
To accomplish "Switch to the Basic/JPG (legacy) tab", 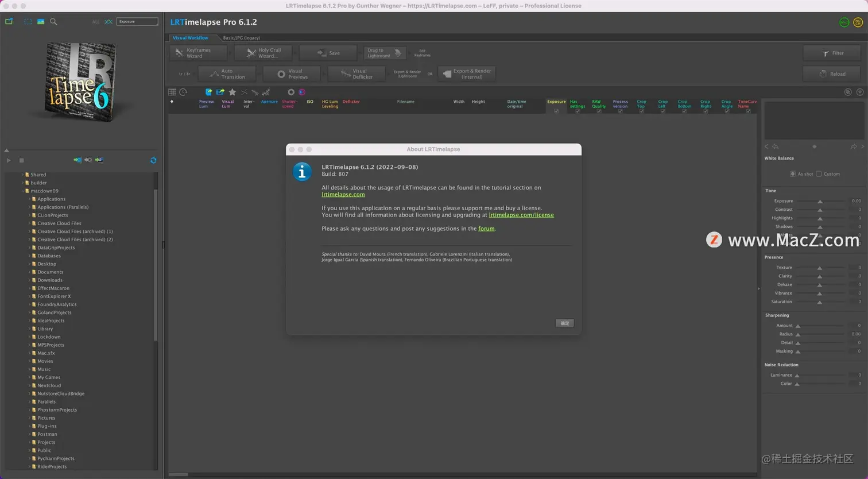I will tap(241, 37).
